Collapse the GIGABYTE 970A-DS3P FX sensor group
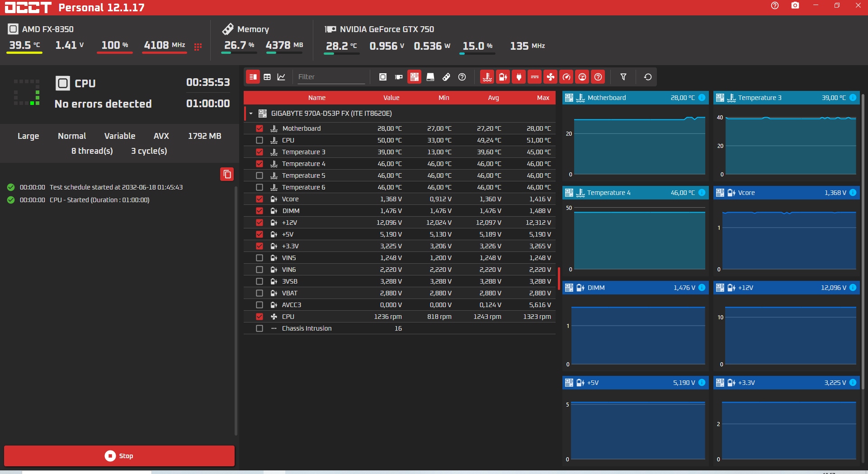Viewport: 868px width, 474px height. pyautogui.click(x=251, y=114)
